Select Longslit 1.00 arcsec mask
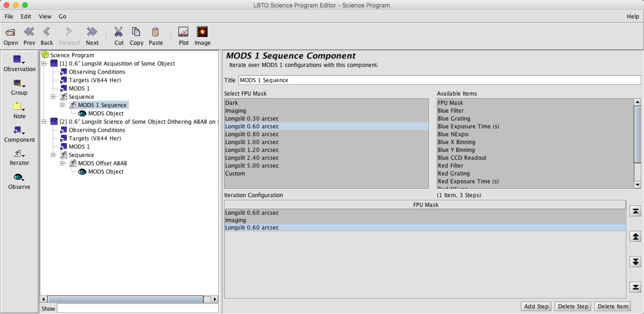644x314 pixels. coord(326,142)
